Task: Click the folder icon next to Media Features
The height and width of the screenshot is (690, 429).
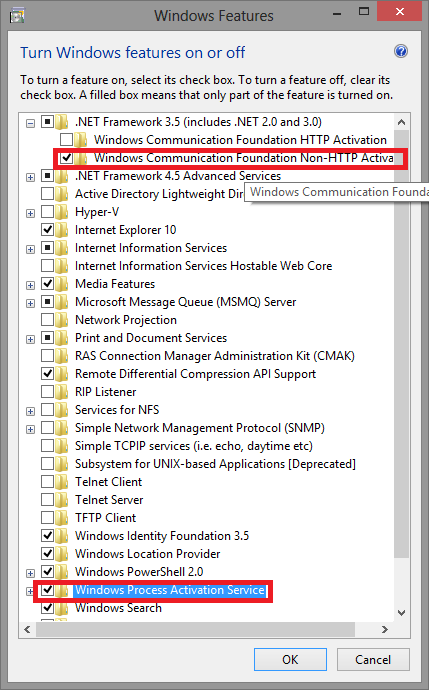Action: point(62,284)
